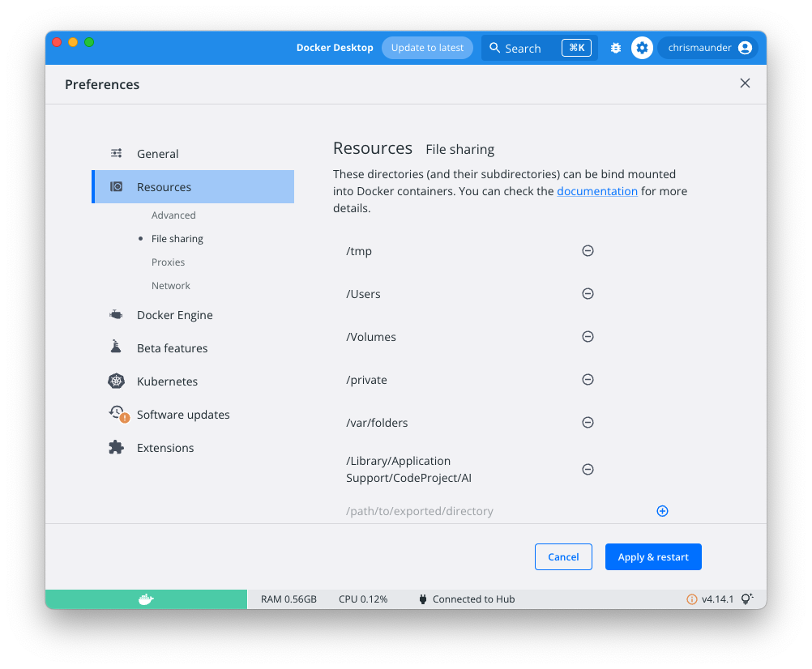Click Update to latest button
Screen dimensions: 812x669
point(427,48)
